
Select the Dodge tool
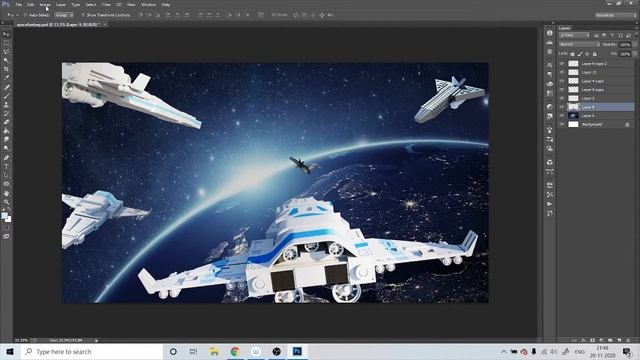pyautogui.click(x=6, y=148)
